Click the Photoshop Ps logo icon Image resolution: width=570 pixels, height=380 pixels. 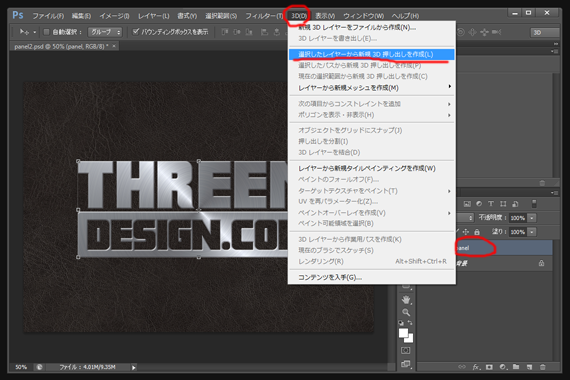tap(18, 15)
